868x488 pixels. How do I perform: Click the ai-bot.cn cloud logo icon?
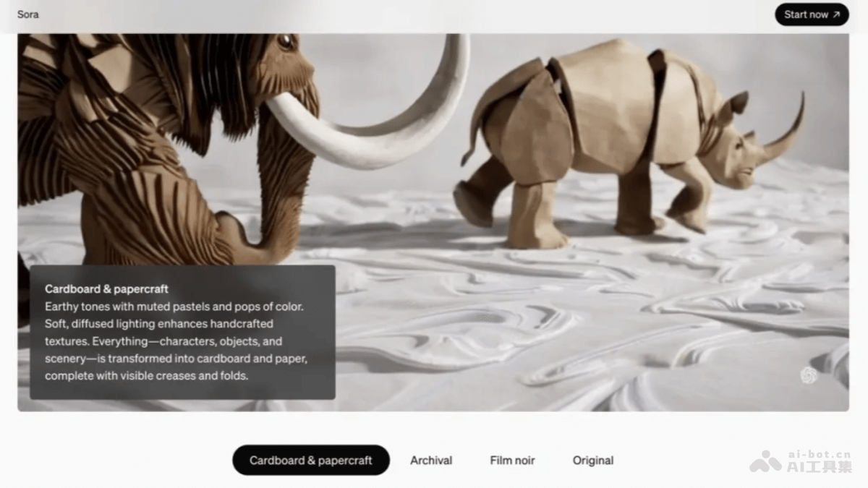[765, 461]
